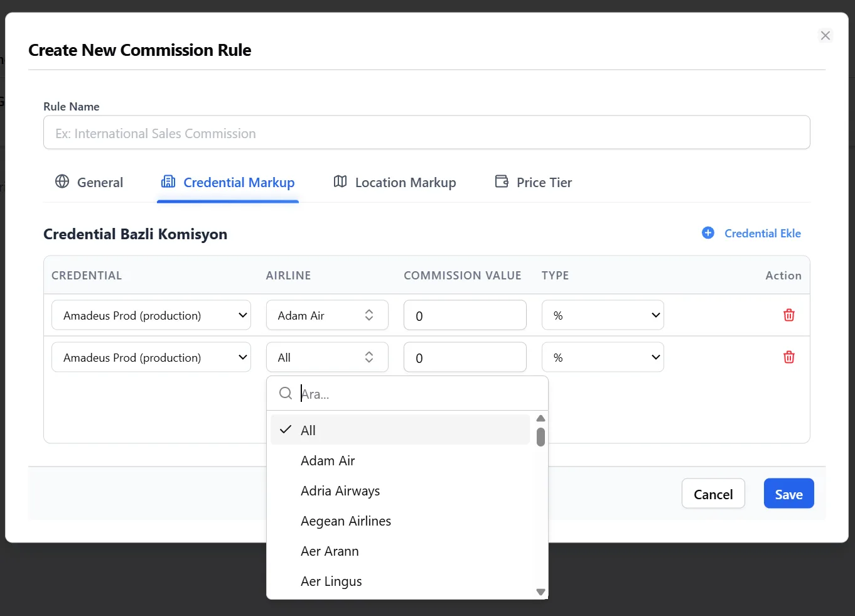Image resolution: width=855 pixels, height=616 pixels.
Task: Open first row credential dropdown
Action: pos(151,315)
